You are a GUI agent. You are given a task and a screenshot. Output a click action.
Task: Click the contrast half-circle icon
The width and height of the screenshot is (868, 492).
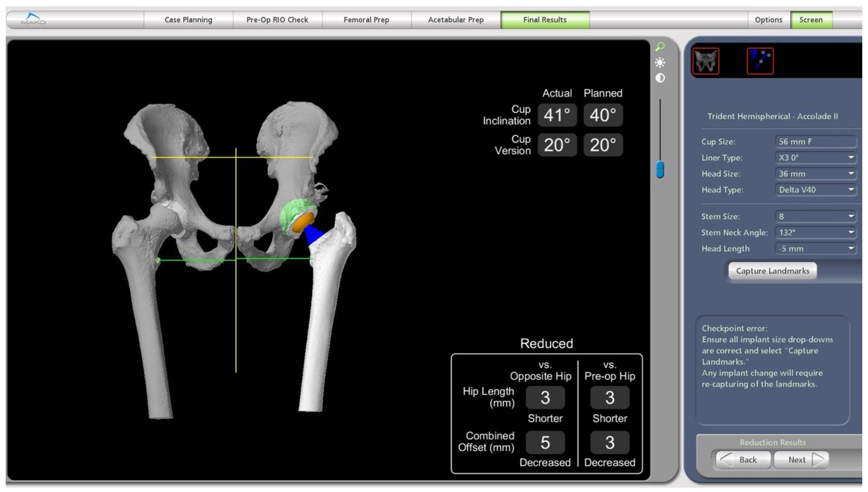[660, 78]
